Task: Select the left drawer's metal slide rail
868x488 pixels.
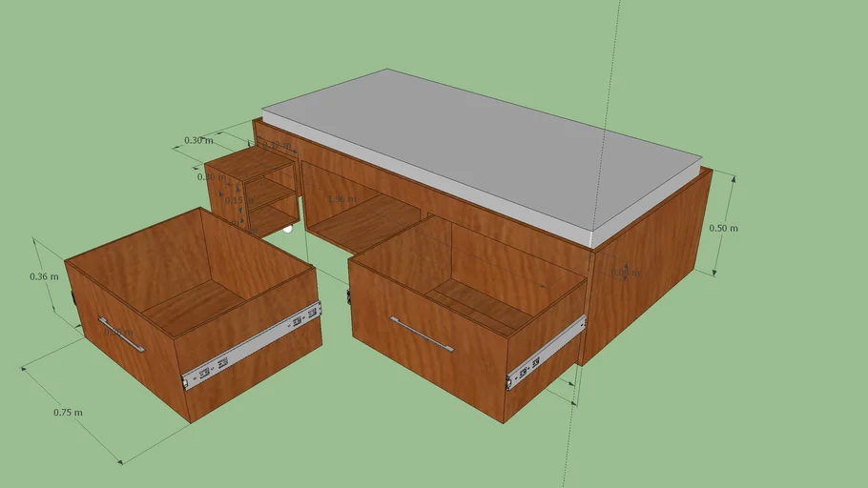Action: 252,347
